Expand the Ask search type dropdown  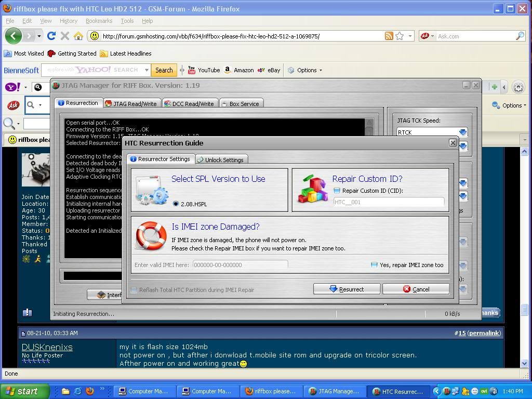click(x=40, y=105)
